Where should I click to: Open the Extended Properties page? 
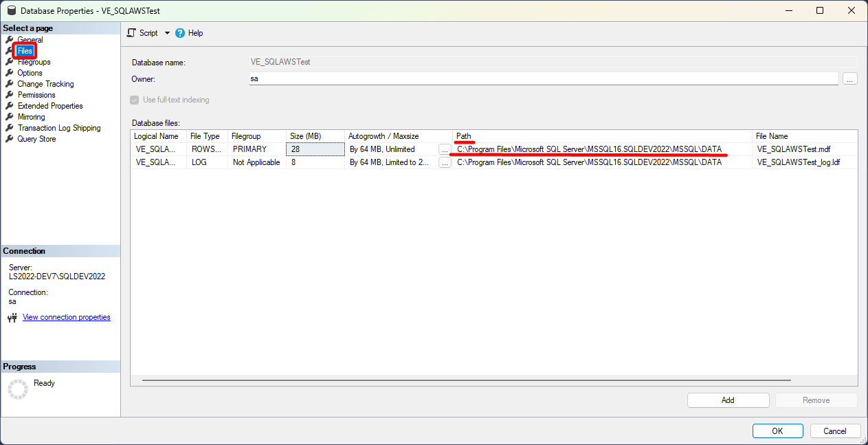tap(50, 106)
